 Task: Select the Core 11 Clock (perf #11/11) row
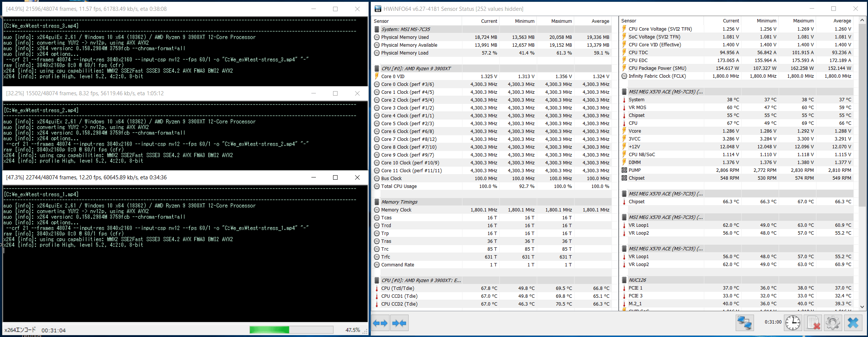point(492,170)
